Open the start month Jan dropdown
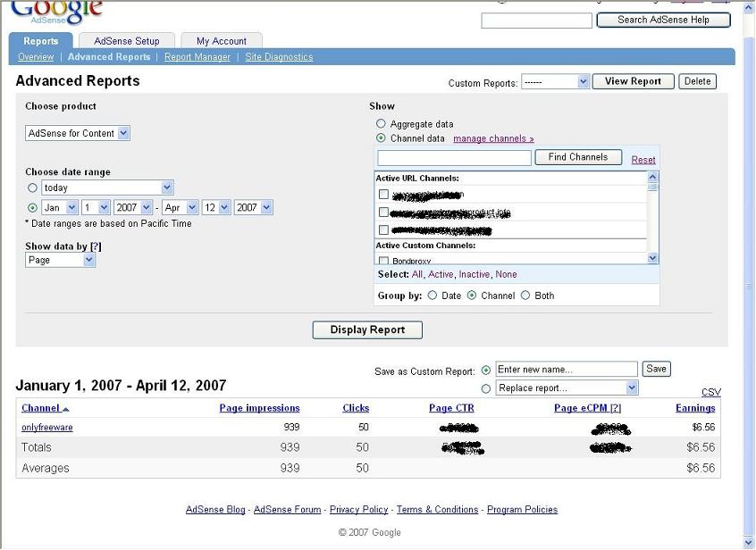This screenshot has width=756, height=550. (x=59, y=207)
